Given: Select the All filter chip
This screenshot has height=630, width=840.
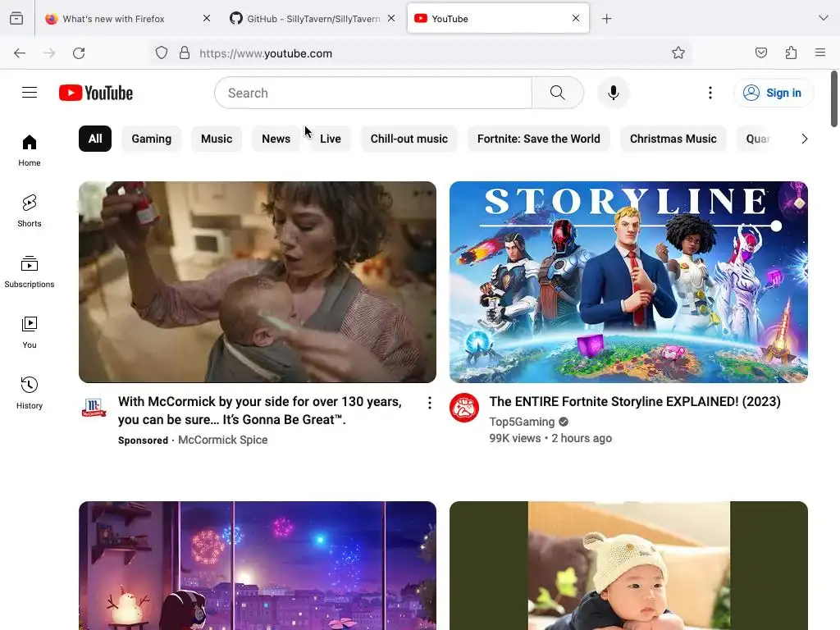Looking at the screenshot, I should point(95,139).
